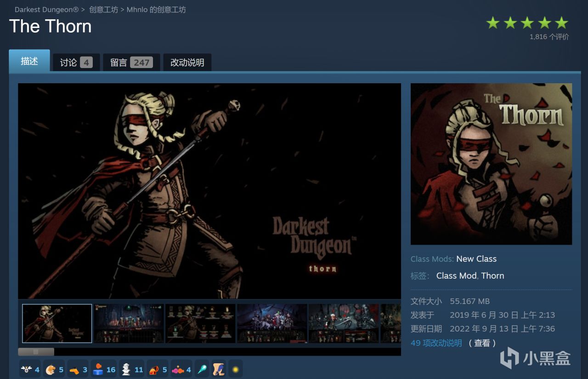Screen dimensions: 588x379
Task: Click the winged medal award with count 4
Action: [x=30, y=369]
